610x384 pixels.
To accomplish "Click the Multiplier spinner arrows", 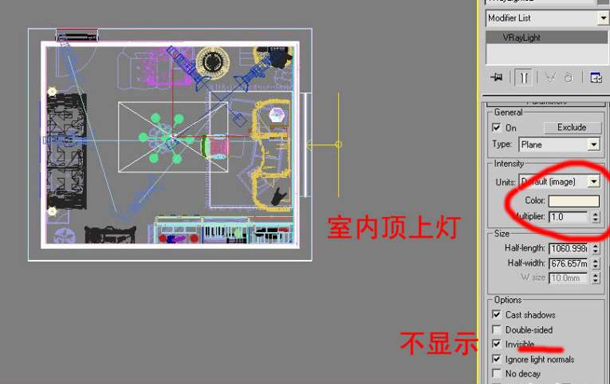I will coord(595,217).
